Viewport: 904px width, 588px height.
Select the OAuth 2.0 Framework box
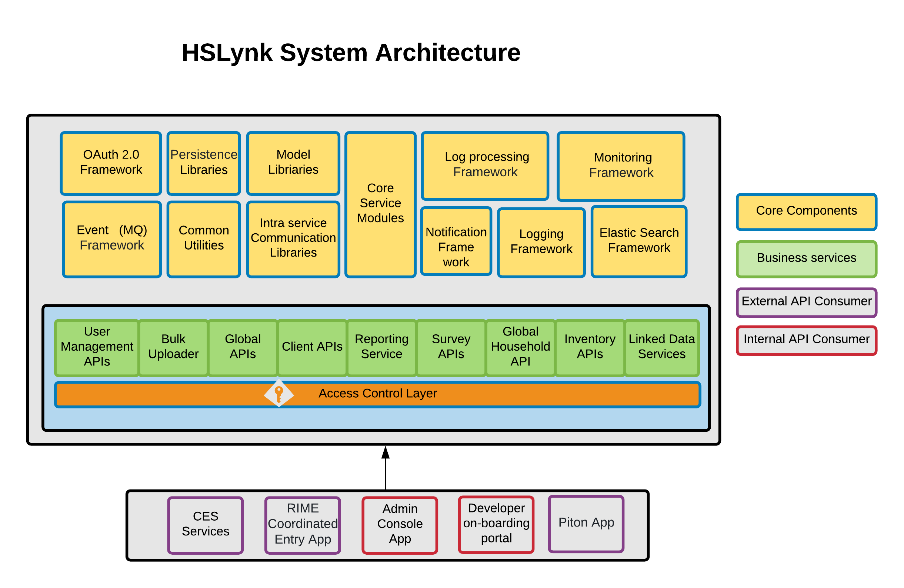point(110,163)
